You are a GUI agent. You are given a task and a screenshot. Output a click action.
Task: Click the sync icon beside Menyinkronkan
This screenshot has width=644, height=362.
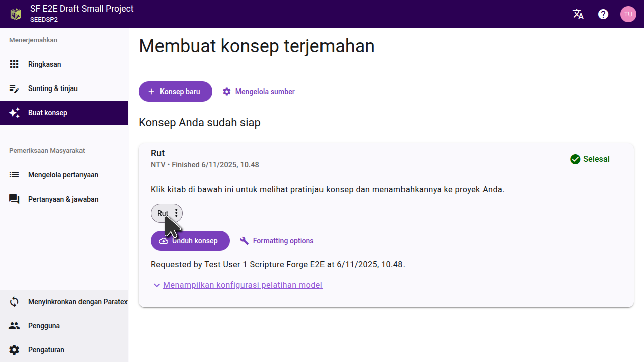coord(14,302)
